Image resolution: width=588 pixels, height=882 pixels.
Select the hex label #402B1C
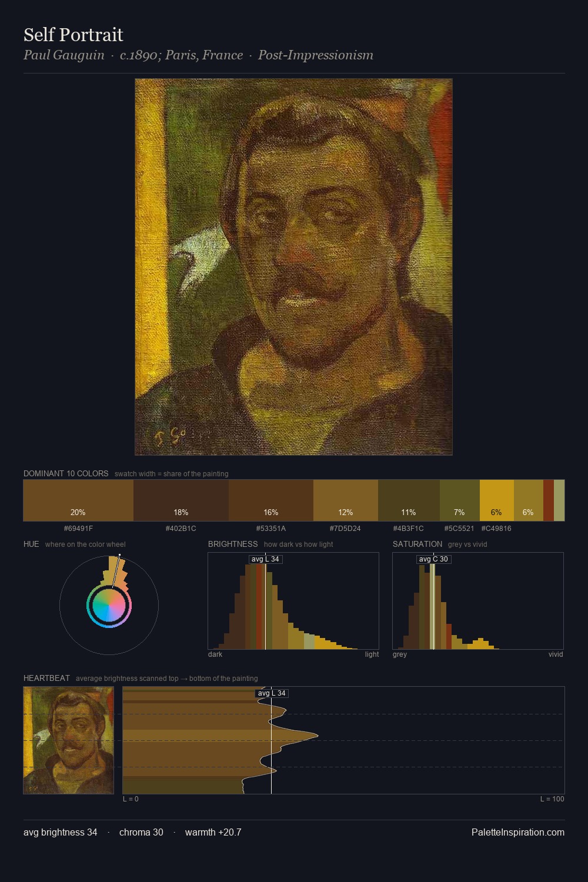coord(181,529)
